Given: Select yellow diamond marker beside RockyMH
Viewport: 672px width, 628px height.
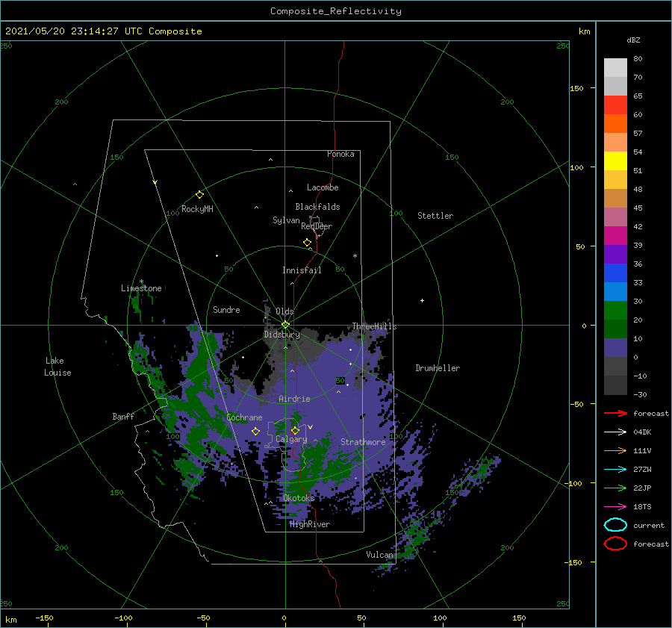Looking at the screenshot, I should click(199, 195).
